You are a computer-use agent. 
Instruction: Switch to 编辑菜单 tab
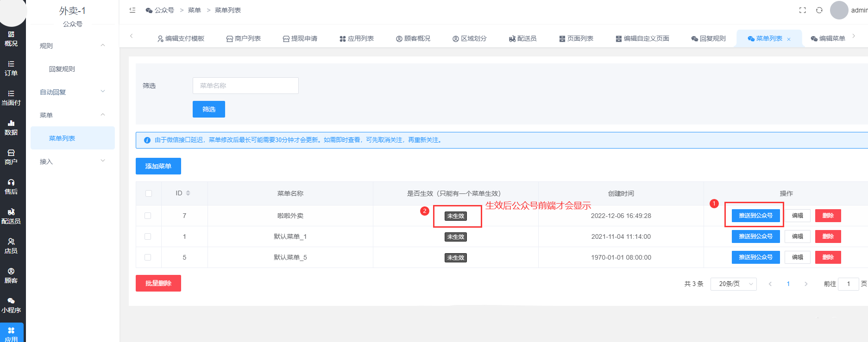point(828,38)
